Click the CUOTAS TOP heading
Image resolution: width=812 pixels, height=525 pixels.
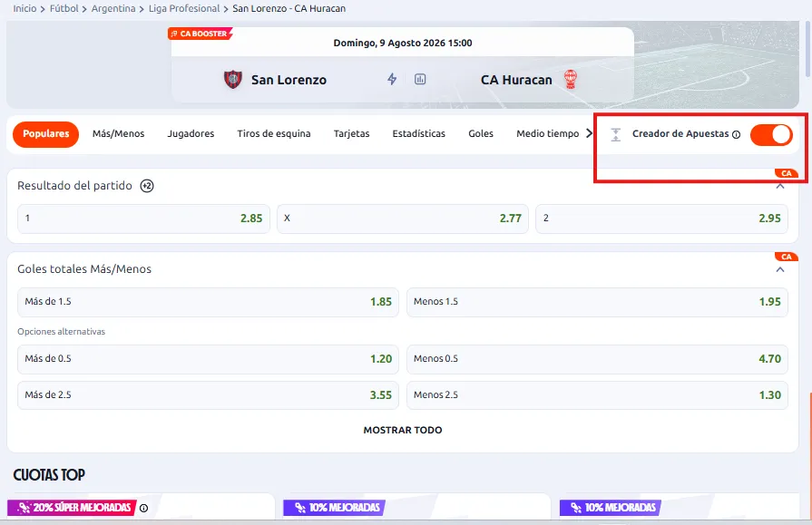(x=49, y=475)
